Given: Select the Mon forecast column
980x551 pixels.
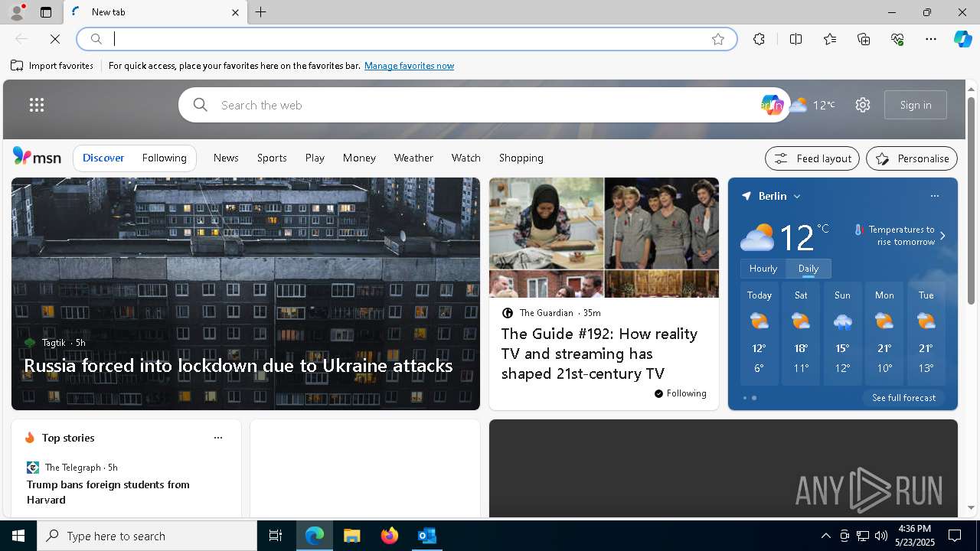Looking at the screenshot, I should [884, 334].
